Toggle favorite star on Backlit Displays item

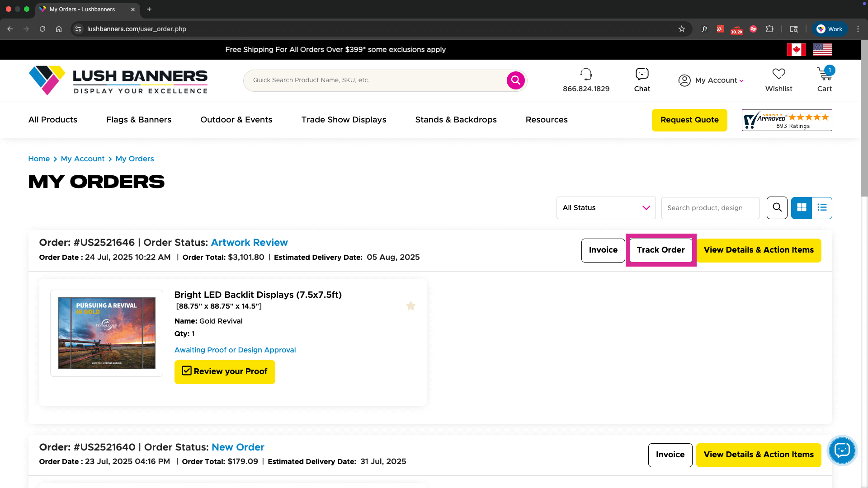tap(410, 306)
